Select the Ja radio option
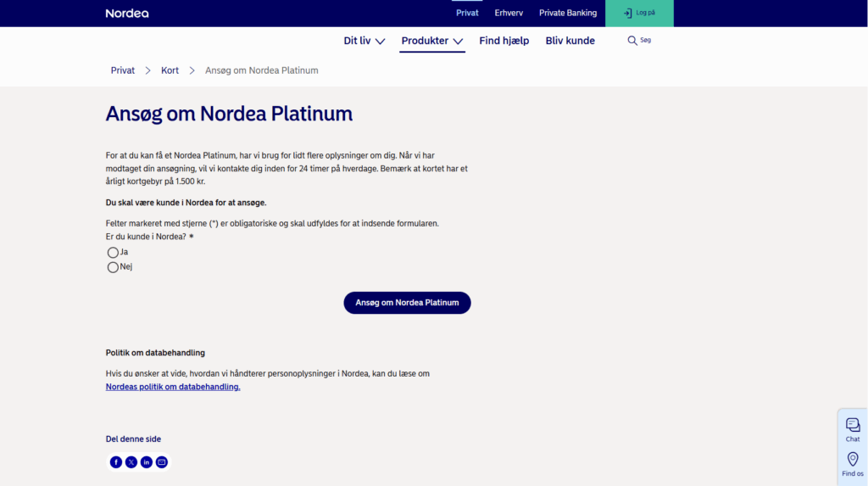Image resolution: width=868 pixels, height=486 pixels. [x=113, y=253]
